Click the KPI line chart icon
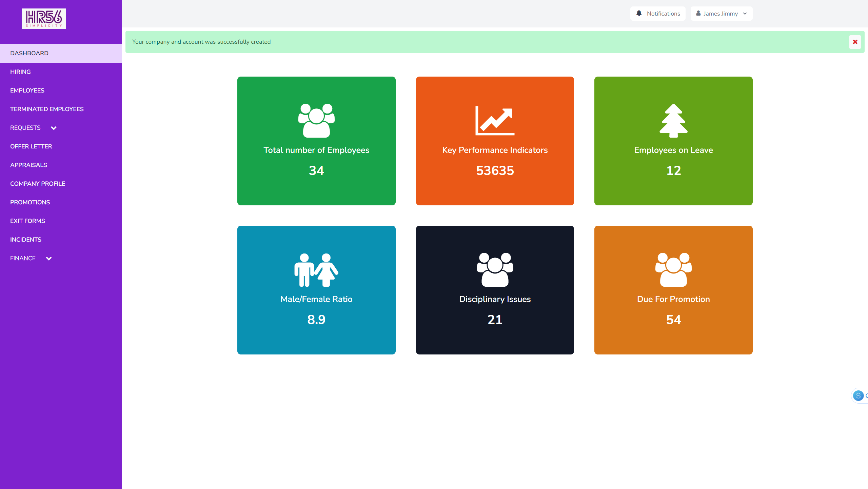Viewport: 868px width, 489px height. pos(495,121)
